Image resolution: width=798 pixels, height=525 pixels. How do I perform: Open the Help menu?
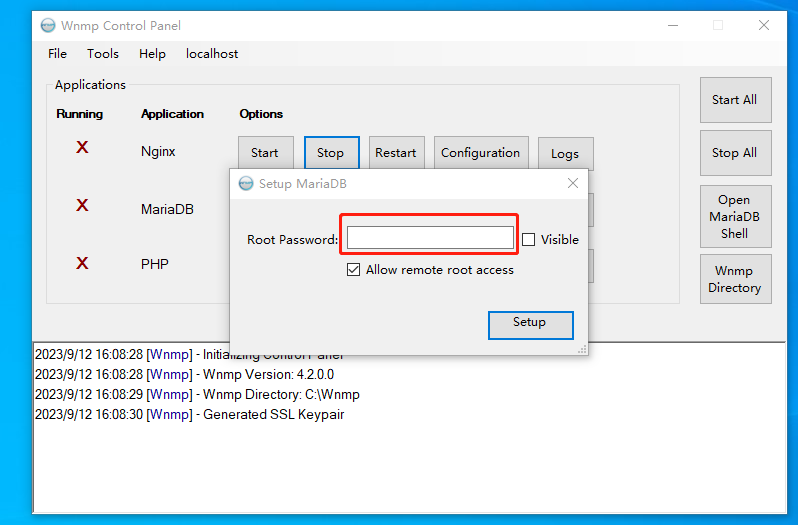tap(152, 54)
